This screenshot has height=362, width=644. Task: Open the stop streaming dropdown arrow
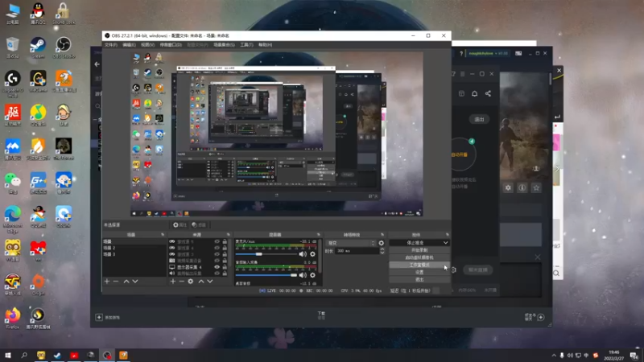click(x=446, y=243)
